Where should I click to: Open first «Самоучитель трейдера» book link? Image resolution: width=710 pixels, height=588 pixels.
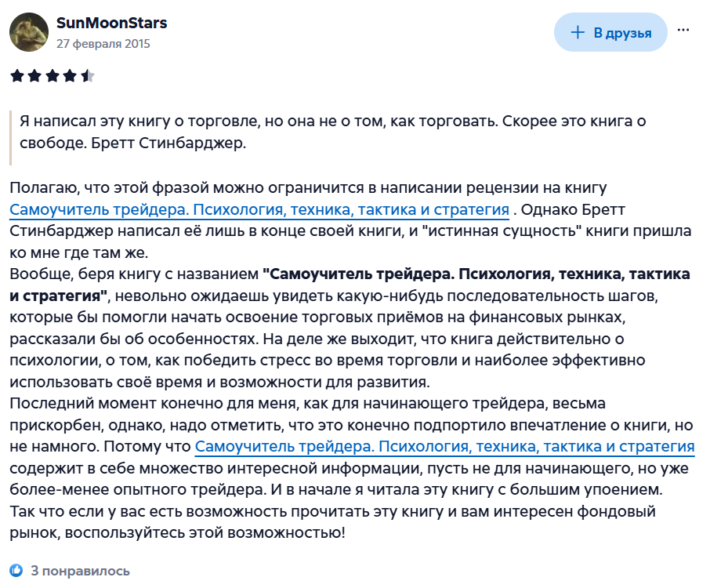(259, 210)
